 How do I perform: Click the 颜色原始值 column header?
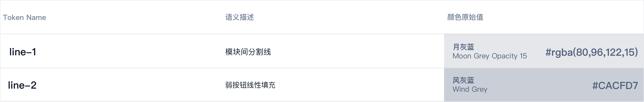coord(465,17)
